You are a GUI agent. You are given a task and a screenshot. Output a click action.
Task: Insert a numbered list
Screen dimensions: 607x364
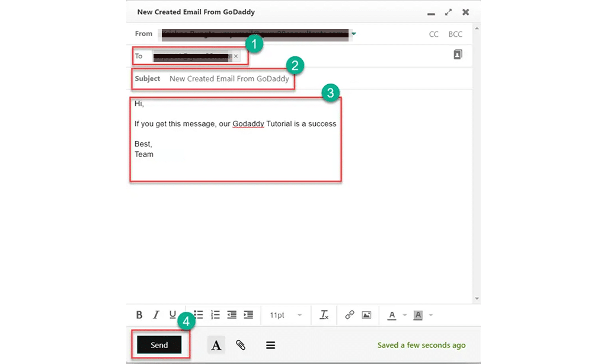tap(215, 315)
